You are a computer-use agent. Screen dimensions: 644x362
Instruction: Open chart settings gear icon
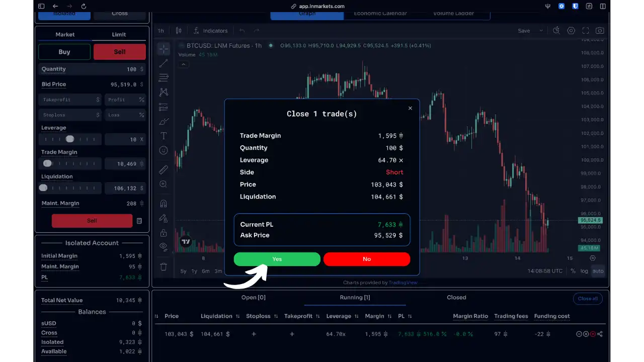(571, 31)
